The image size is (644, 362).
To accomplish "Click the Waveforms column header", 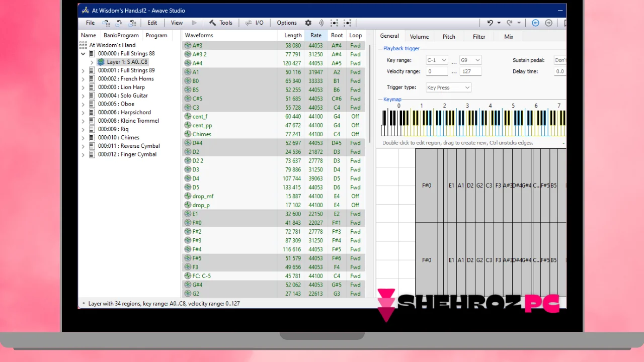I will pos(230,35).
